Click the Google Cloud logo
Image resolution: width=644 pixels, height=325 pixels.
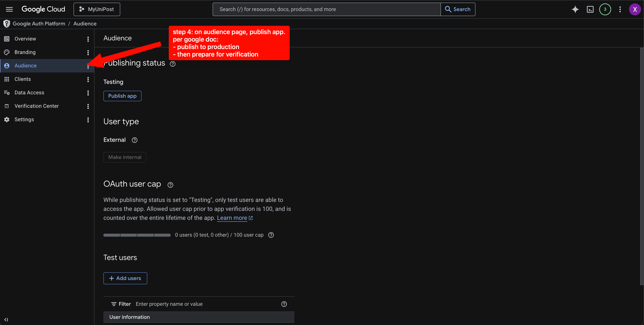43,9
